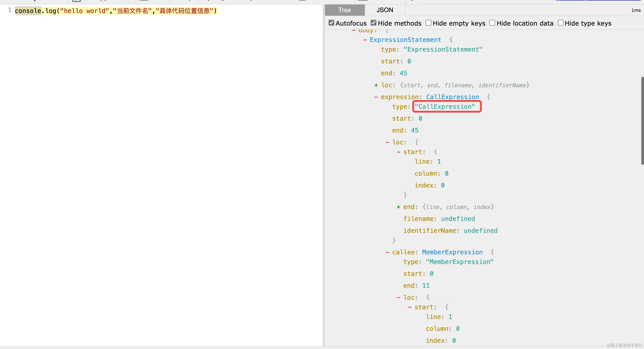Click the filename: undefined property

[x=439, y=219]
